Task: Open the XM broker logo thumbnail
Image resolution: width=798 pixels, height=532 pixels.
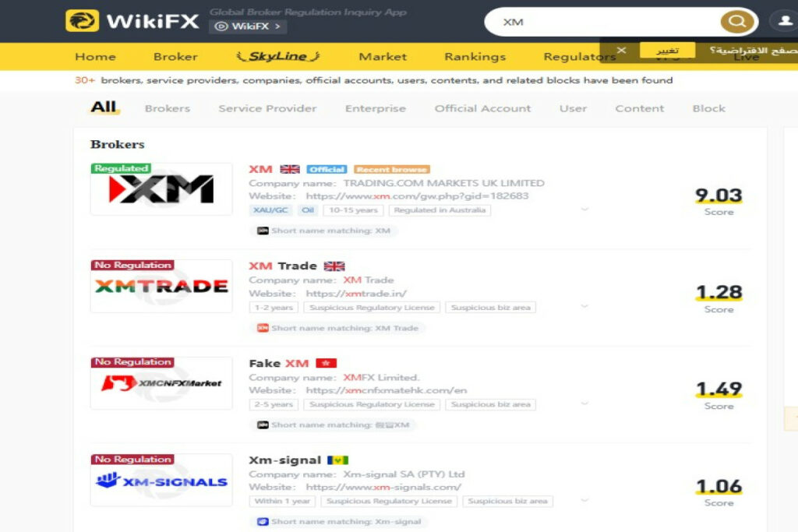Action: coord(161,189)
